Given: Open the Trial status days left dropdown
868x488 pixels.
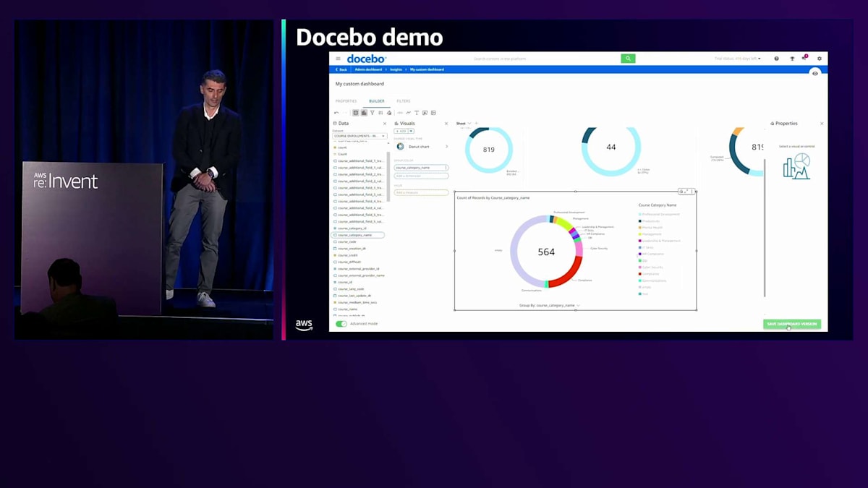Looking at the screenshot, I should [738, 59].
